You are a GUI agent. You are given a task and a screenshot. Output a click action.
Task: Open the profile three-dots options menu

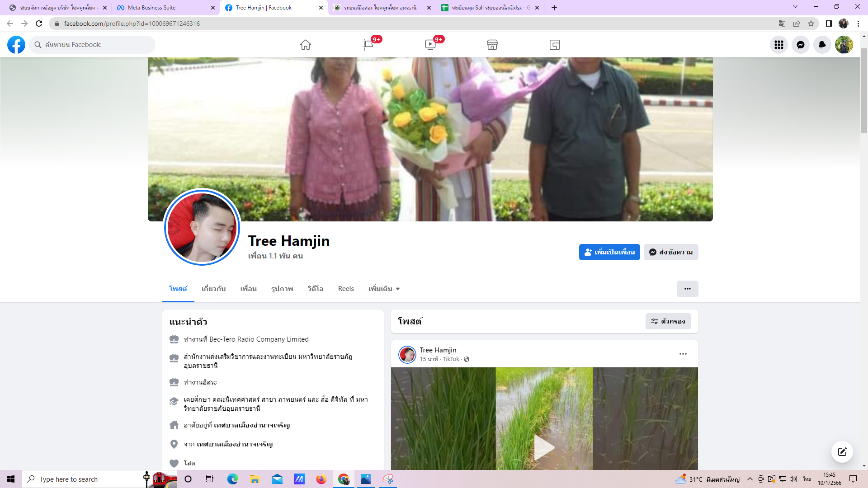[687, 289]
